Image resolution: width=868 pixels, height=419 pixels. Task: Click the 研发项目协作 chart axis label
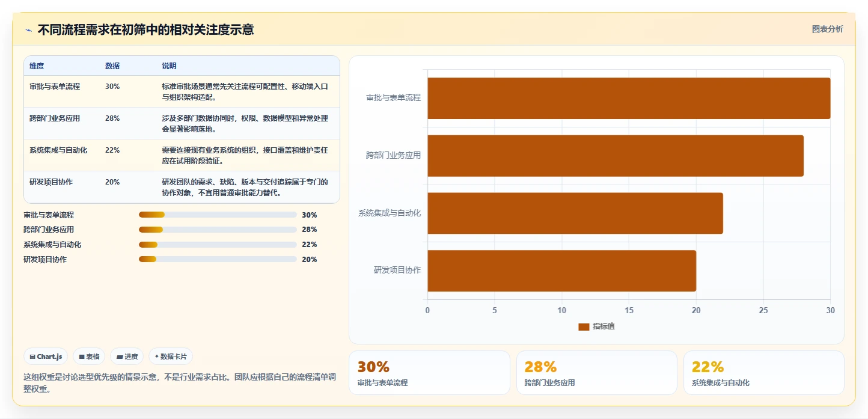point(397,271)
